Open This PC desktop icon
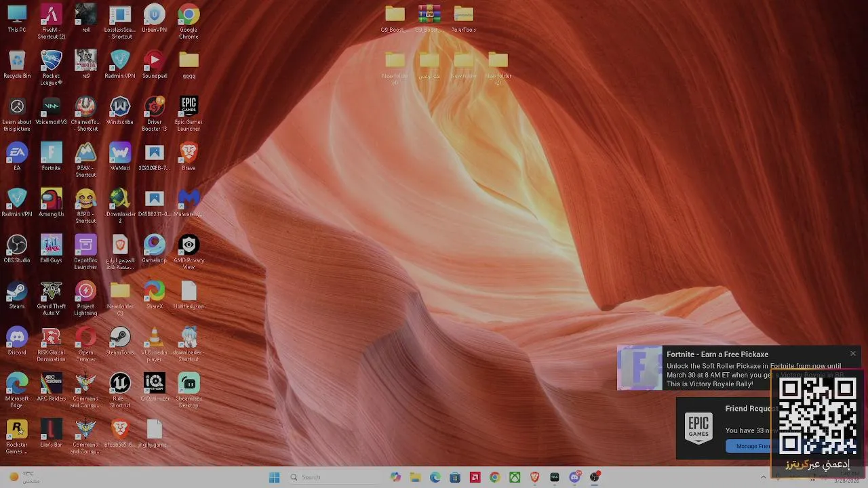 click(x=17, y=18)
